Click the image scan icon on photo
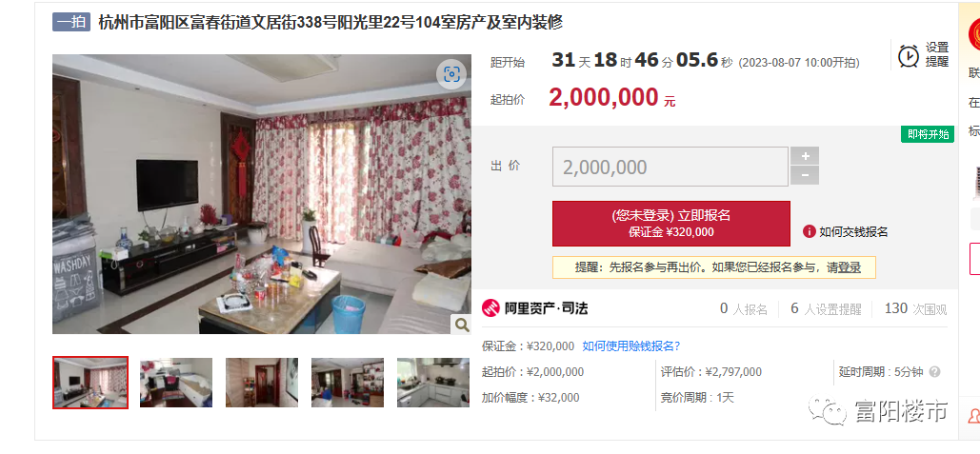The height and width of the screenshot is (454, 980). coord(451,75)
